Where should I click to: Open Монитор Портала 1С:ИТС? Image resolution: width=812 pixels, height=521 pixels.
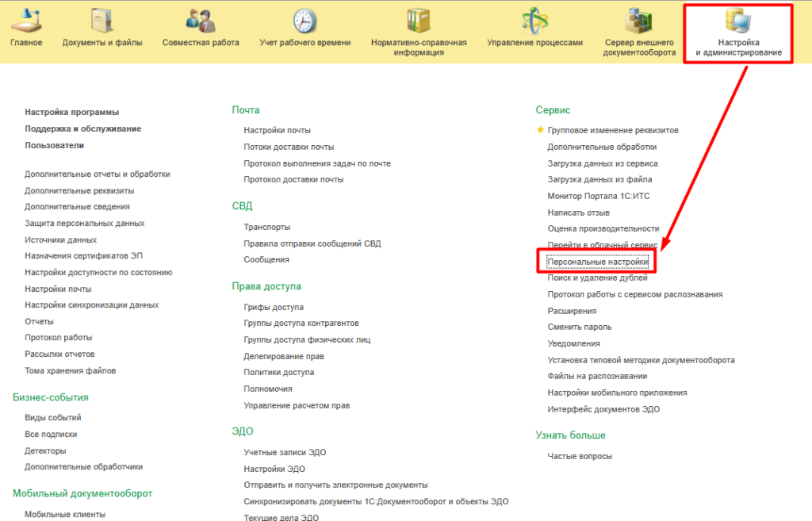point(599,196)
